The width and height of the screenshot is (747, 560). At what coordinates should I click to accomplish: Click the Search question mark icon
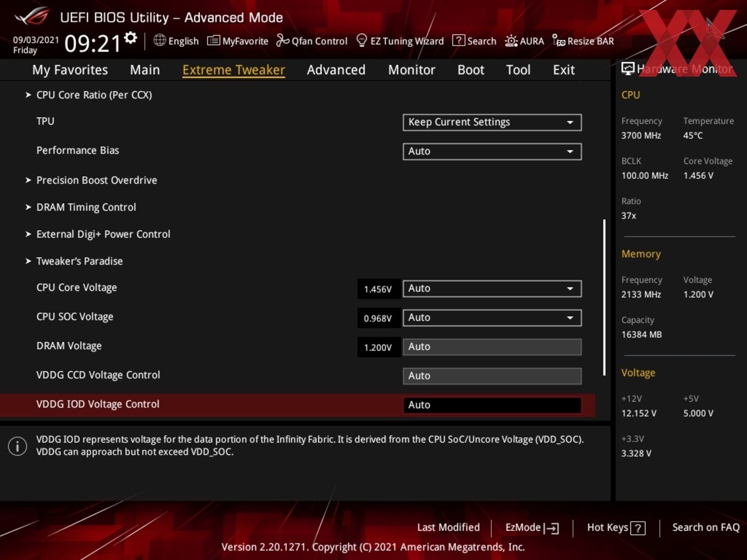click(458, 41)
